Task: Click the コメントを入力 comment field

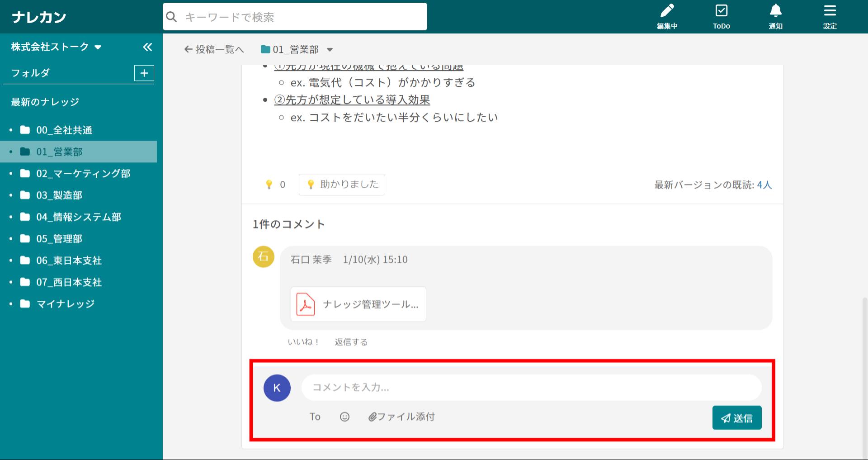Action: pyautogui.click(x=531, y=388)
